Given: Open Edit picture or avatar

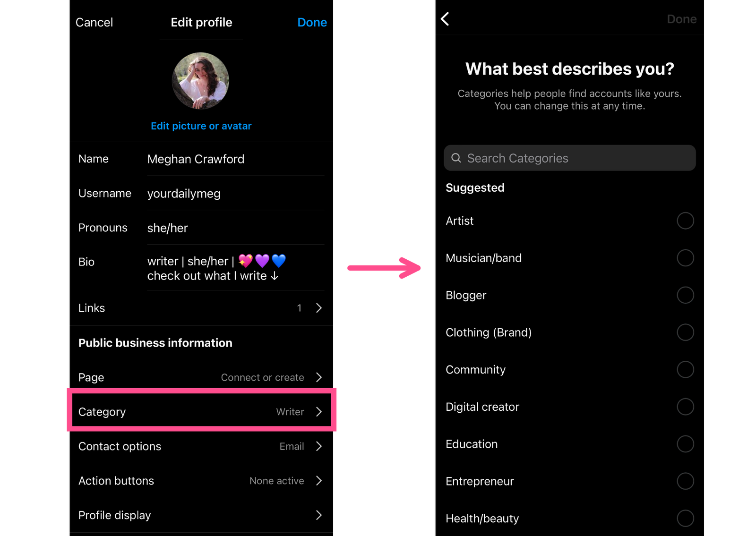Looking at the screenshot, I should (201, 126).
